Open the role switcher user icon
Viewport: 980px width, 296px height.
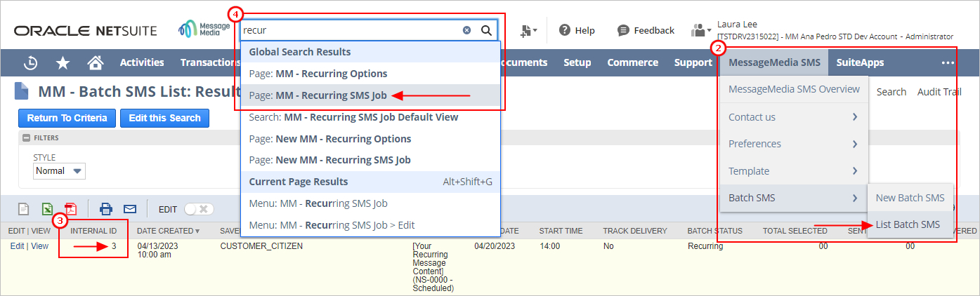pos(702,30)
